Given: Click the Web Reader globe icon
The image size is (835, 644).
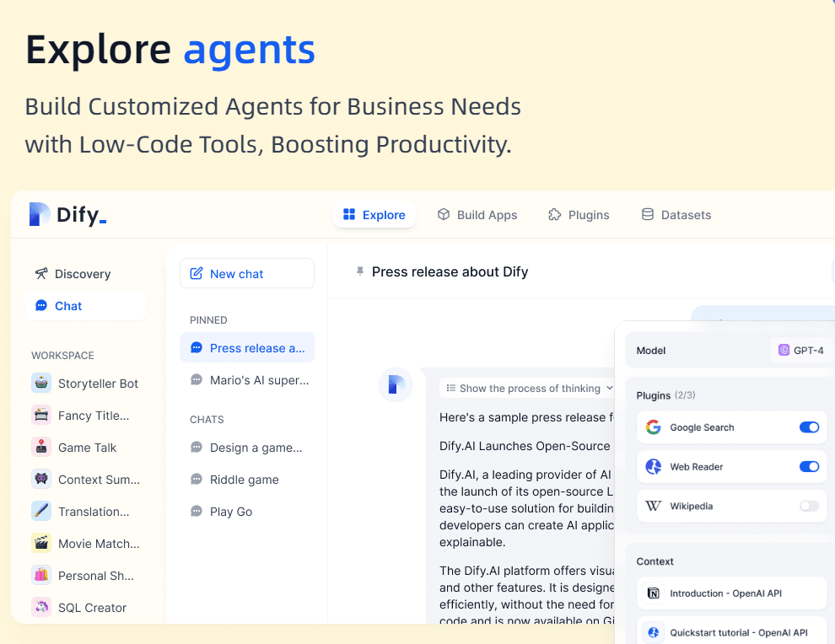Looking at the screenshot, I should tap(654, 467).
